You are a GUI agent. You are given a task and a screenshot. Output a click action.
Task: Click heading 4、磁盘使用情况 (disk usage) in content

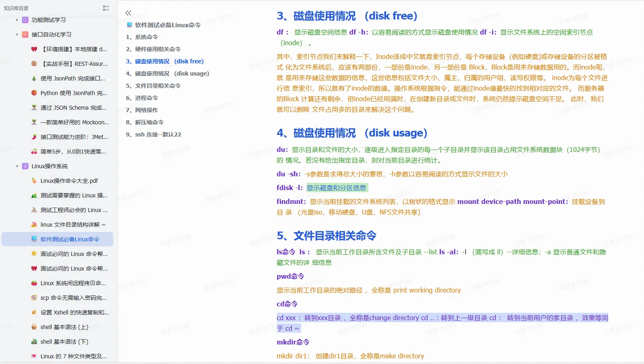(352, 133)
